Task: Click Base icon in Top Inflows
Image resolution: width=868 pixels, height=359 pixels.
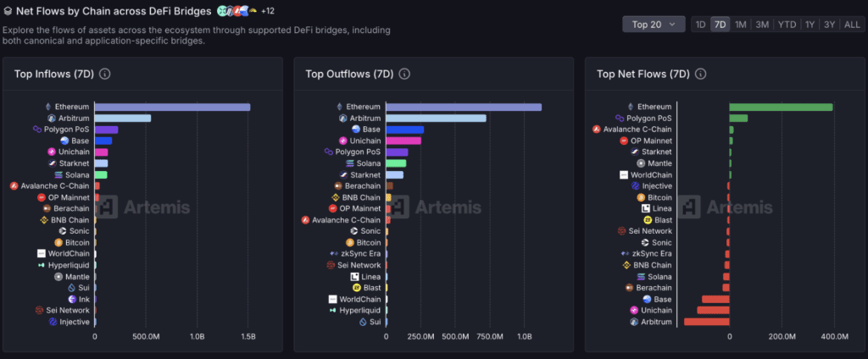Action: 64,141
